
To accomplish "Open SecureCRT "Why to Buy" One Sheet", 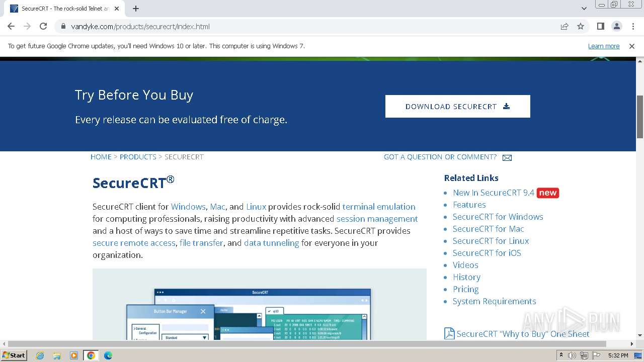I will click(x=523, y=334).
